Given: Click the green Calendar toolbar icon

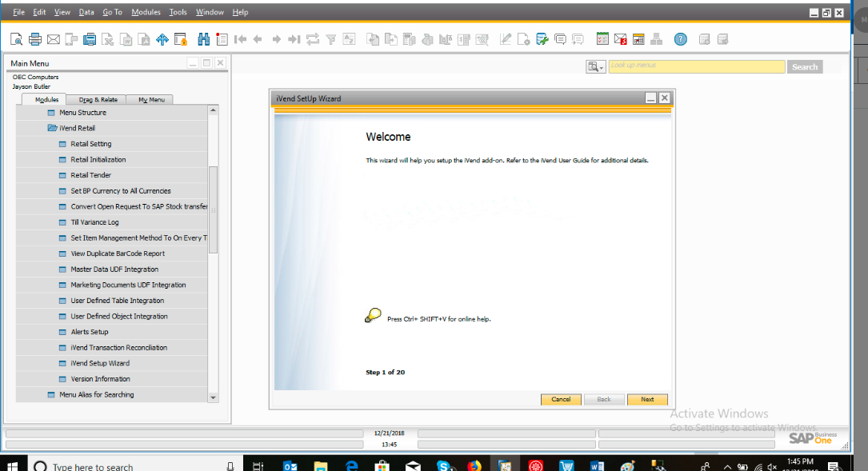Looking at the screenshot, I should [602, 39].
